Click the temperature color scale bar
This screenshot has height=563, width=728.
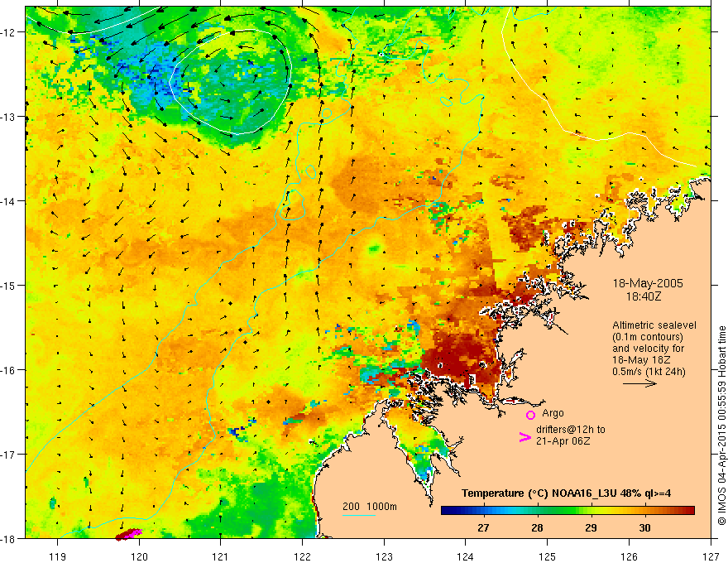(x=568, y=511)
